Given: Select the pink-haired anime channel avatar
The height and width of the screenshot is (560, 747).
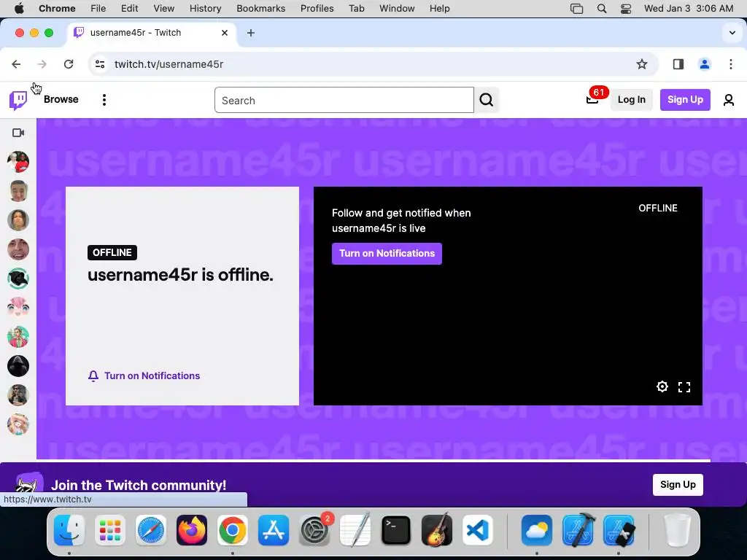Looking at the screenshot, I should pos(18,308).
